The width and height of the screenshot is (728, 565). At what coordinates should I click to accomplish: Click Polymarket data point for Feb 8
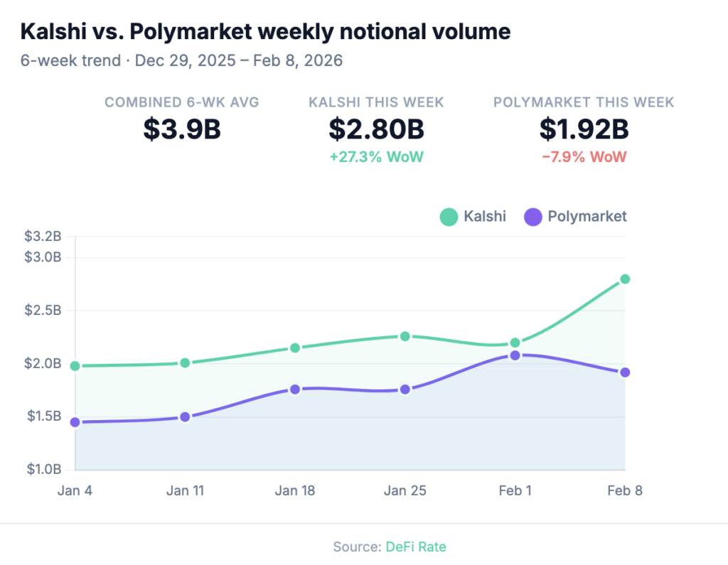point(625,372)
